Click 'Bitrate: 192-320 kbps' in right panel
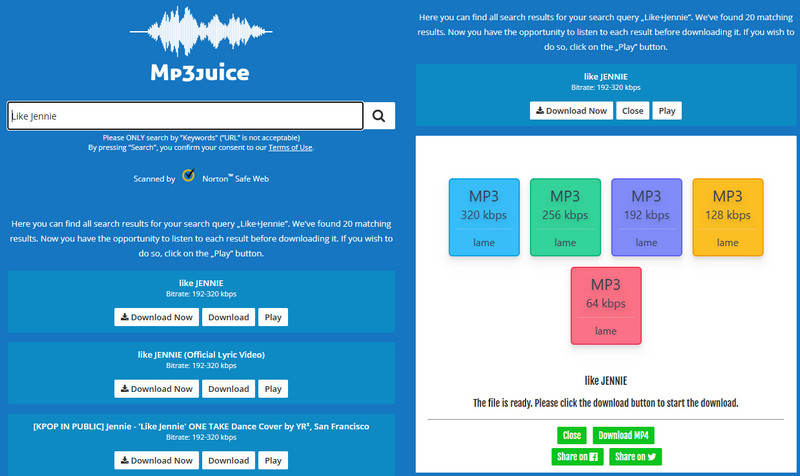800x476 pixels. click(606, 87)
